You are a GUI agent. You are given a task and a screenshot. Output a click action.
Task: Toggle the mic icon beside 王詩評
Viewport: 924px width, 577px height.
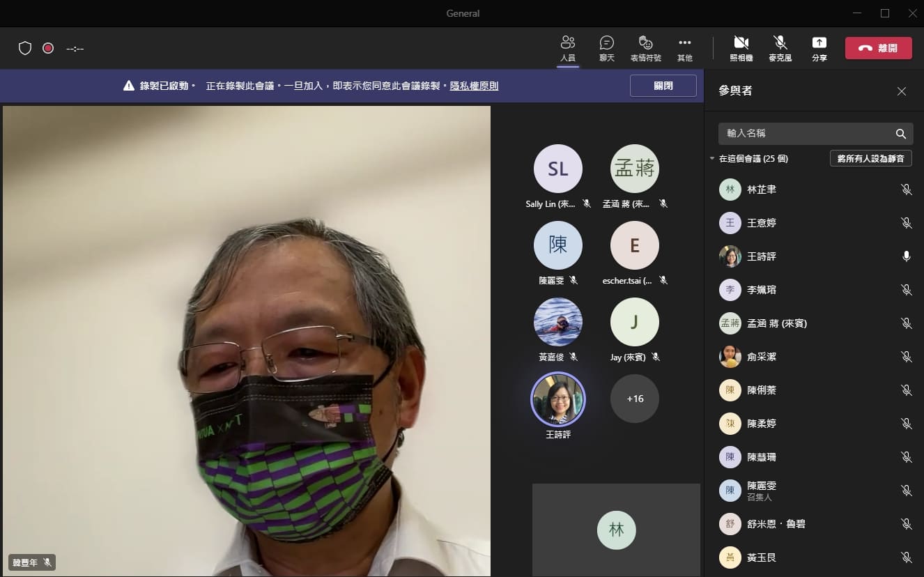point(906,256)
